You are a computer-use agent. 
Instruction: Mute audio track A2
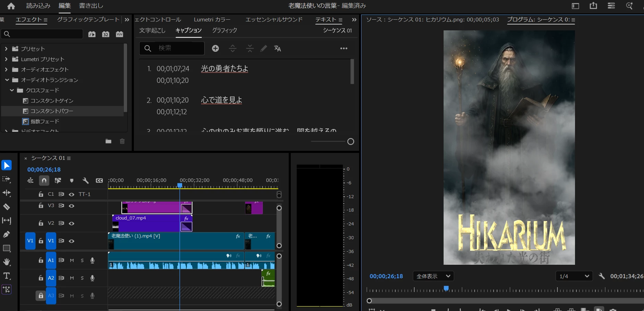tap(72, 278)
